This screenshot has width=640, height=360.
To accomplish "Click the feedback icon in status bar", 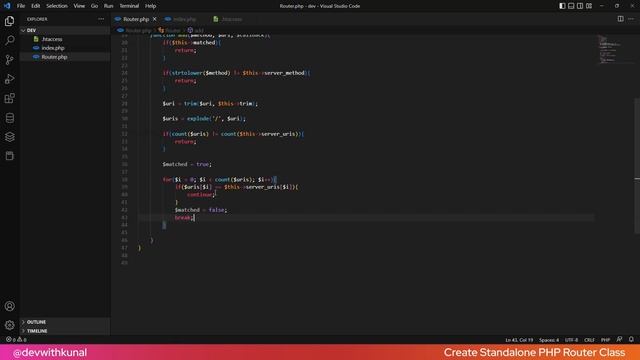I will click(x=619, y=340).
